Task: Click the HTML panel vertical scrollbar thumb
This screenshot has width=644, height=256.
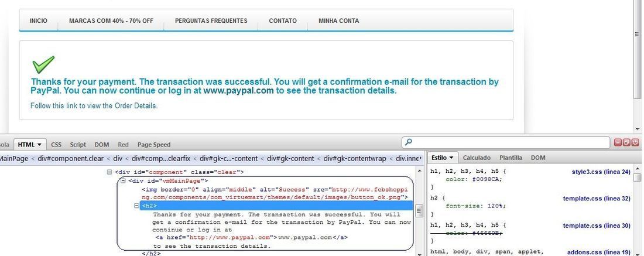Action: point(419,211)
